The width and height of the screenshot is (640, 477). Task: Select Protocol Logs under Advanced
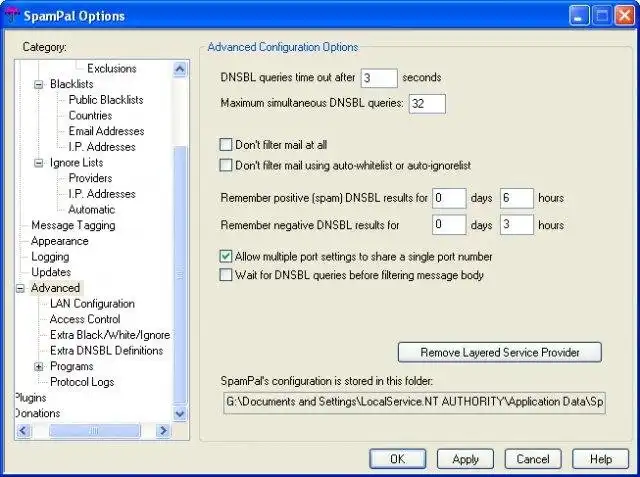(x=82, y=382)
